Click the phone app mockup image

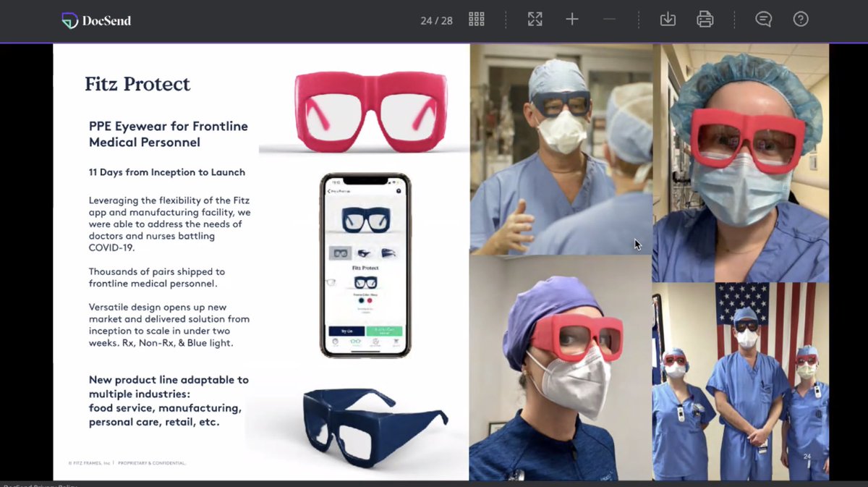pyautogui.click(x=365, y=266)
